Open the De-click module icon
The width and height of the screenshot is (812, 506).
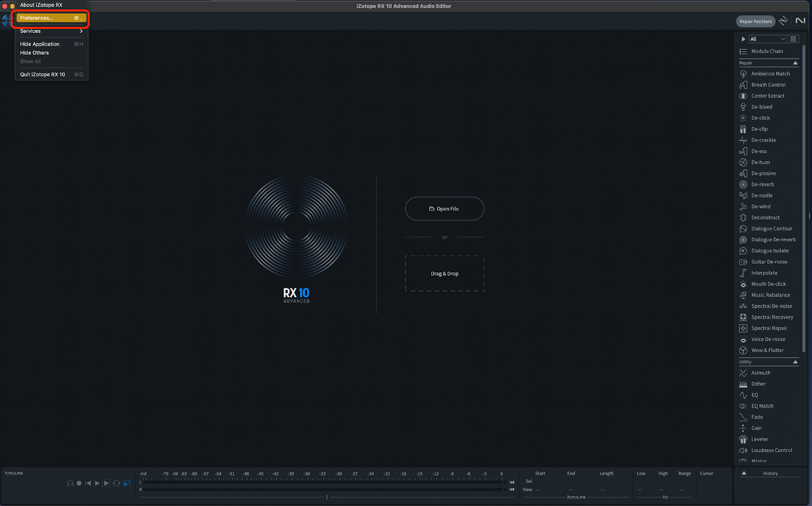coord(743,118)
